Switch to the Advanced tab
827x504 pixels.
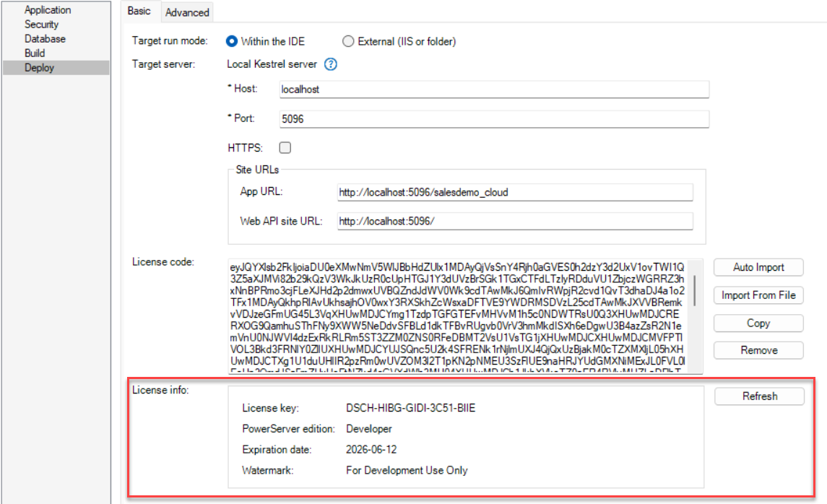click(x=187, y=12)
